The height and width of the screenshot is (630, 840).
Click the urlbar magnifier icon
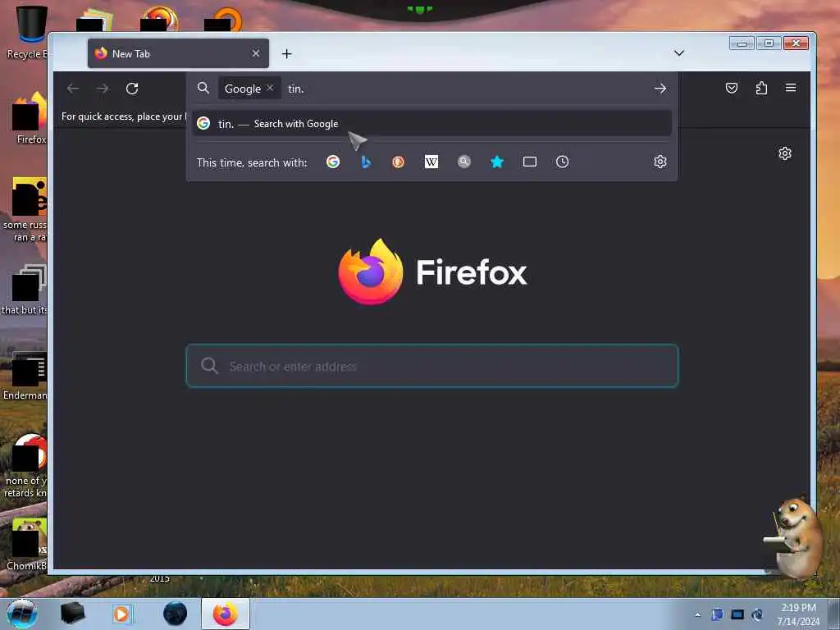click(x=203, y=89)
